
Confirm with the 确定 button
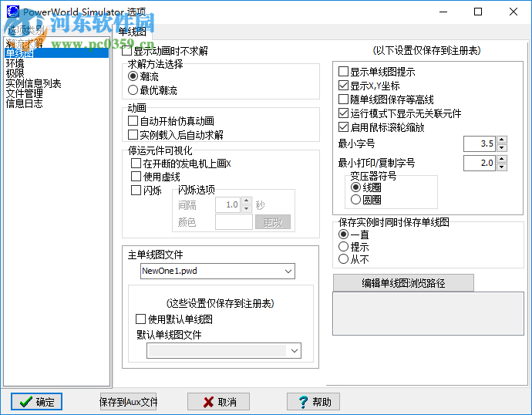point(36,402)
